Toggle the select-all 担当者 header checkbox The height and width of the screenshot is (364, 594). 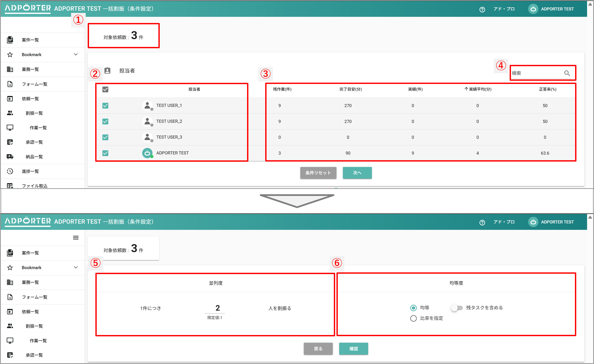point(105,89)
